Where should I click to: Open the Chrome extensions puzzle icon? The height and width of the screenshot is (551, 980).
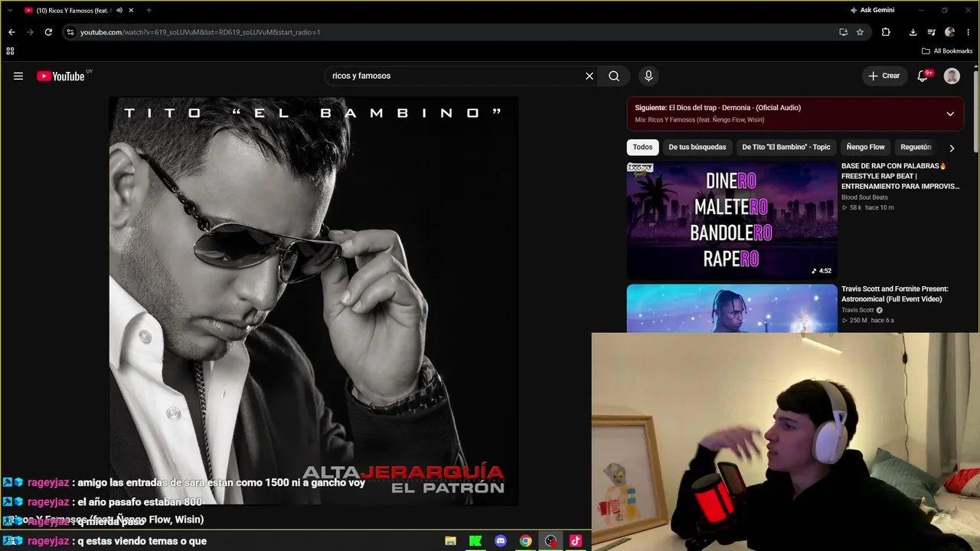pyautogui.click(x=886, y=32)
